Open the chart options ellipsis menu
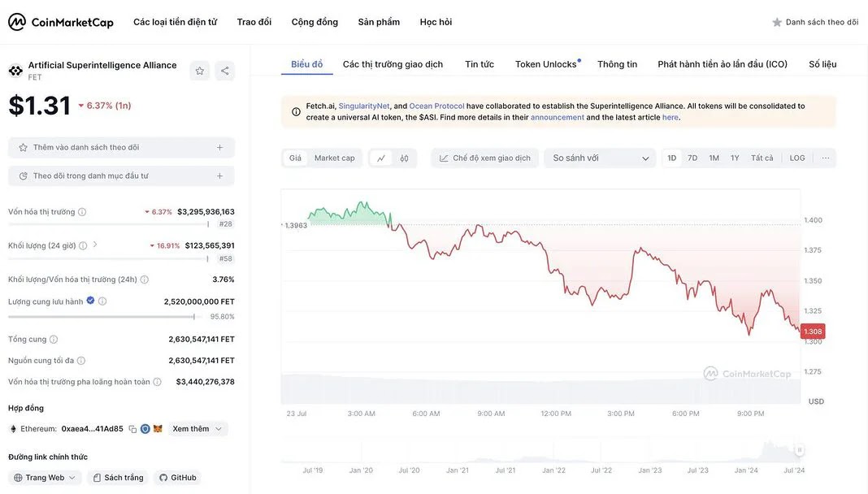 [x=826, y=158]
